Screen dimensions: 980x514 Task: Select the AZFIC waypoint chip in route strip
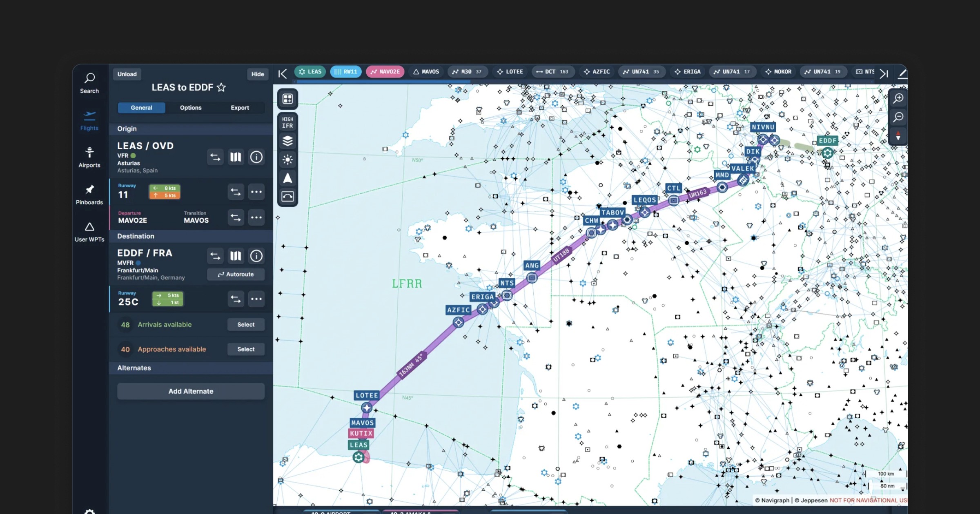click(597, 72)
